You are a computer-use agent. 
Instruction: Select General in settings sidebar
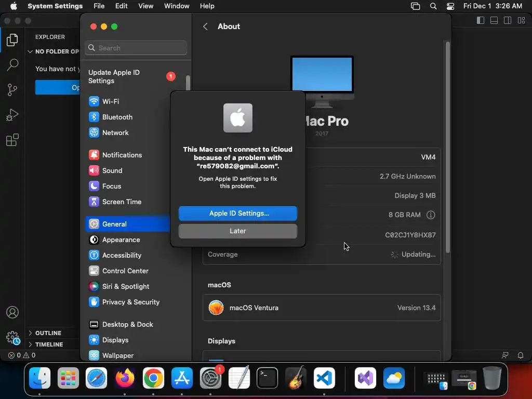tap(128, 224)
